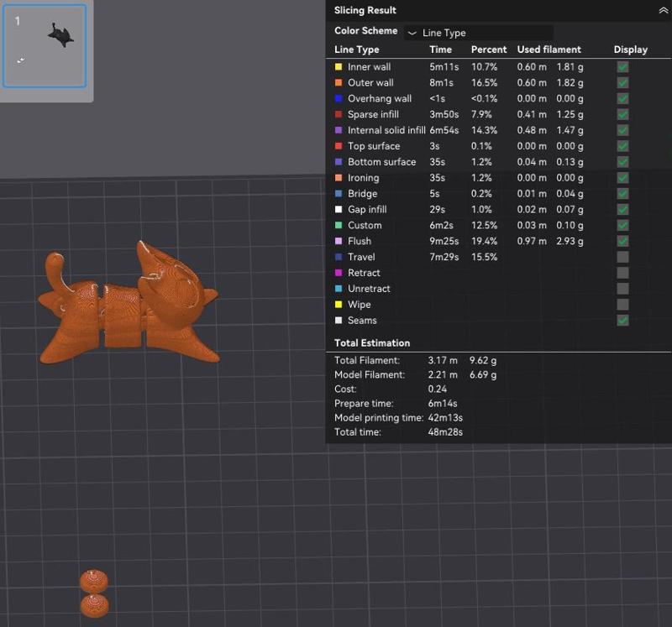Toggle Seams display checkbox

(622, 321)
